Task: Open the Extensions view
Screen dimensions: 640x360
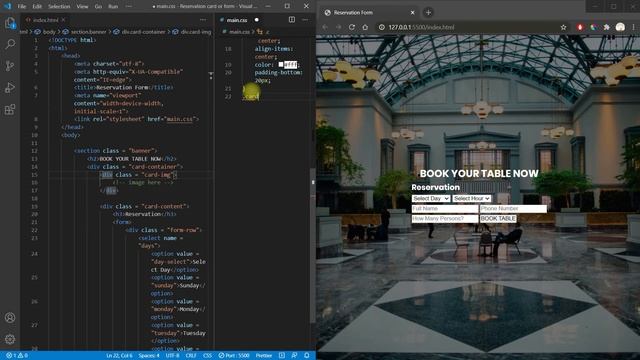Action: 10,109
